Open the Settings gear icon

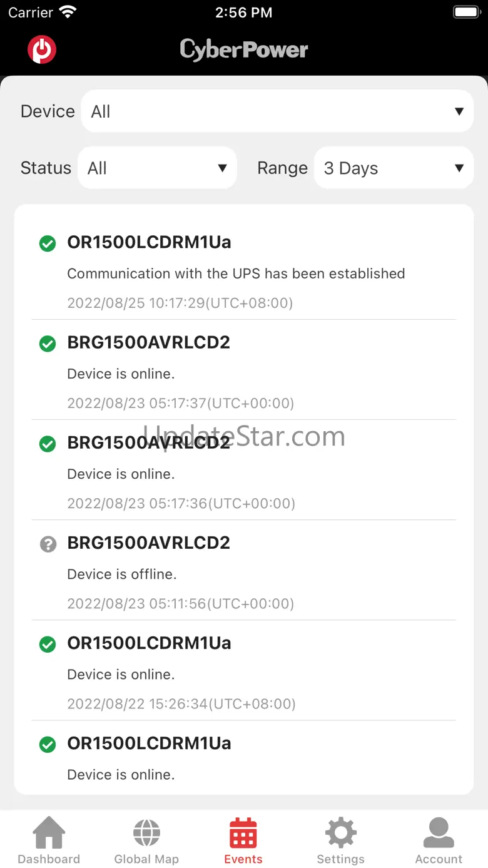pyautogui.click(x=340, y=832)
